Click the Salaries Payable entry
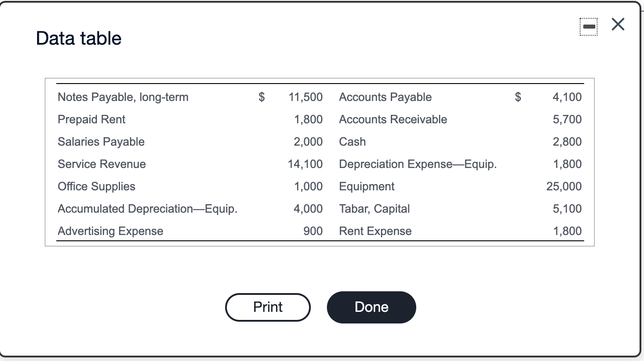This screenshot has height=361, width=644. [x=100, y=142]
